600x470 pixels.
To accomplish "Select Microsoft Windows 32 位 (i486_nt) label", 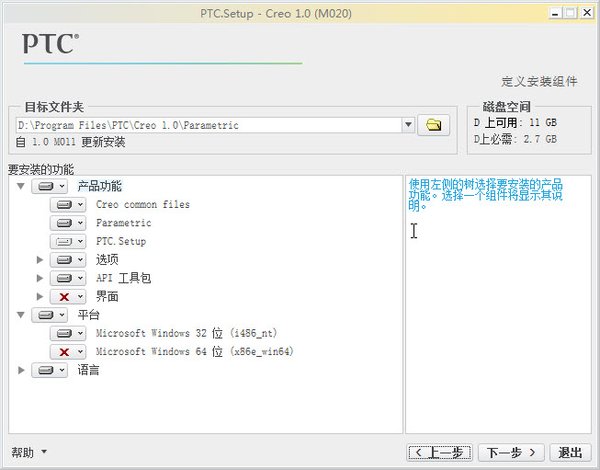I will click(x=186, y=333).
